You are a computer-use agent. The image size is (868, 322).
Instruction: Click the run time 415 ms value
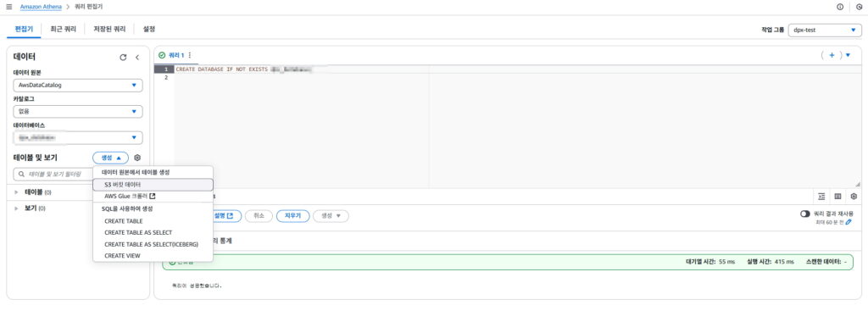pyautogui.click(x=784, y=262)
